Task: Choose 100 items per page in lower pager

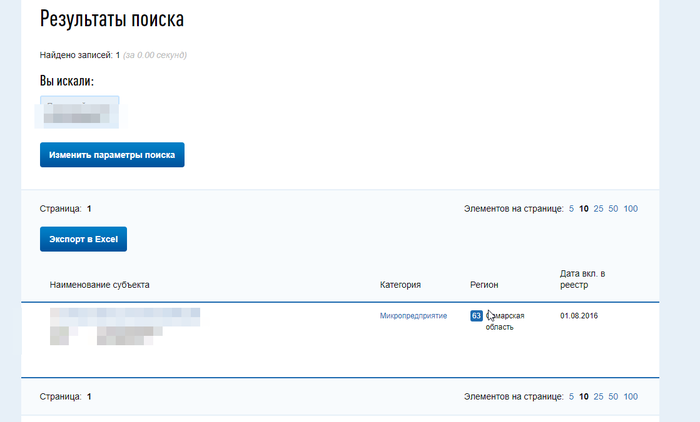Action: tap(631, 397)
